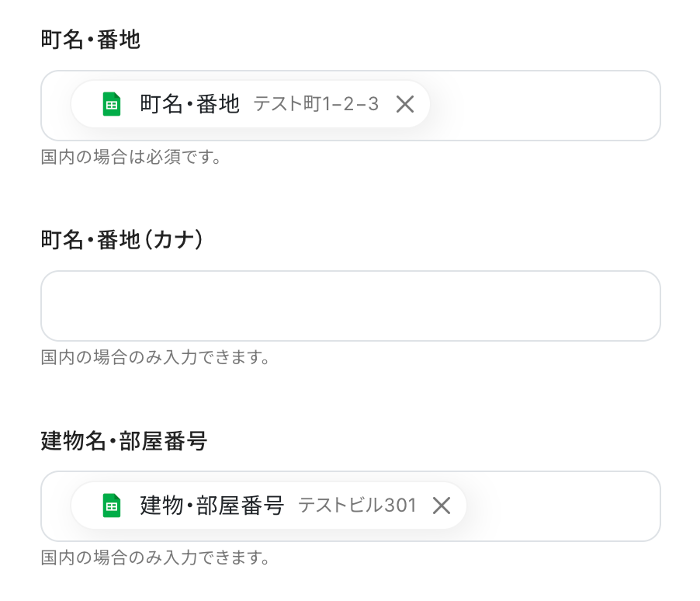Screen dimensions: 700x601
Task: Click Google Sheets icon in 建物・部屋番号 chip
Action: [112, 505]
